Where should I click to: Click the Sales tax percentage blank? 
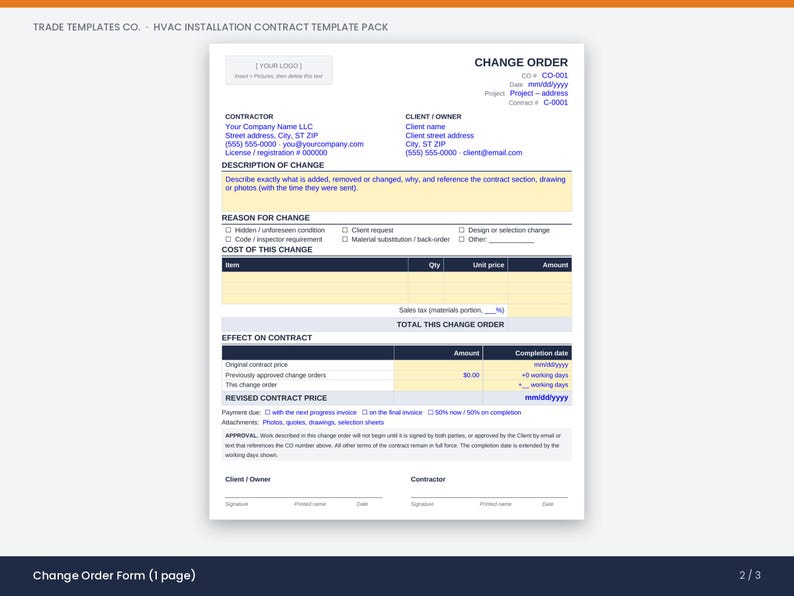(490, 310)
